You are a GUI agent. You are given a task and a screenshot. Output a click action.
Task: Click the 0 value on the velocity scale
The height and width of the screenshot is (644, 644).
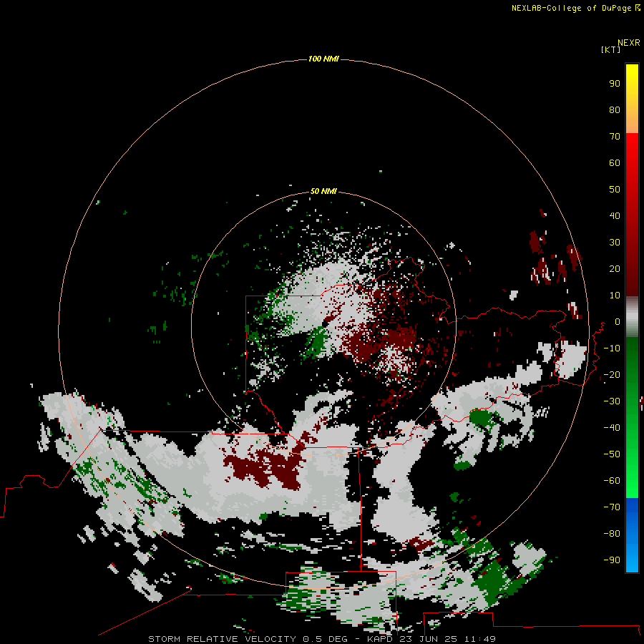(x=618, y=322)
